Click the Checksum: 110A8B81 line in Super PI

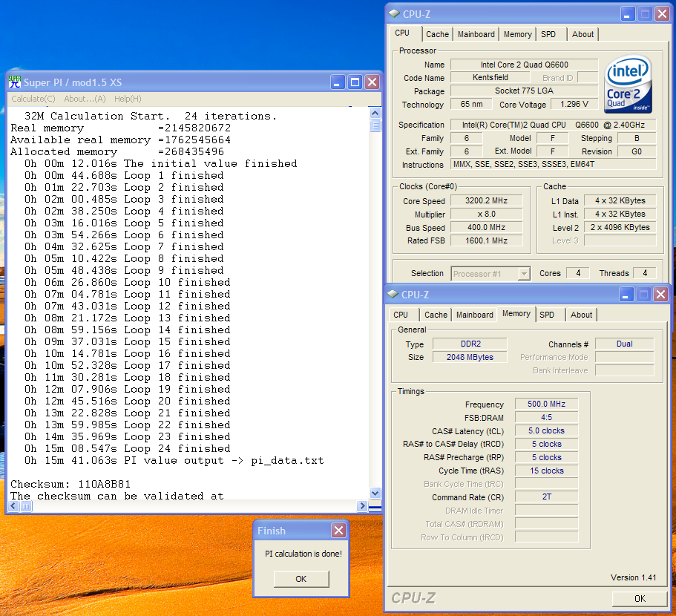pyautogui.click(x=70, y=484)
